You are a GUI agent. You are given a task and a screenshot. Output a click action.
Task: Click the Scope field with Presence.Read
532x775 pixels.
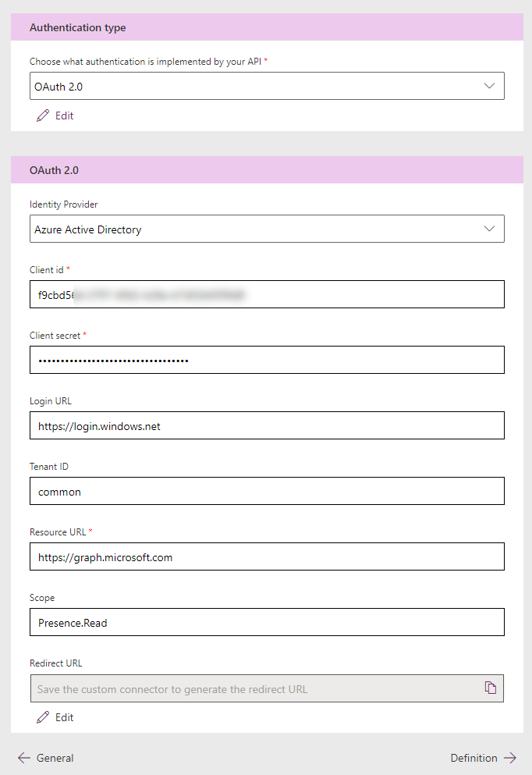tap(267, 622)
